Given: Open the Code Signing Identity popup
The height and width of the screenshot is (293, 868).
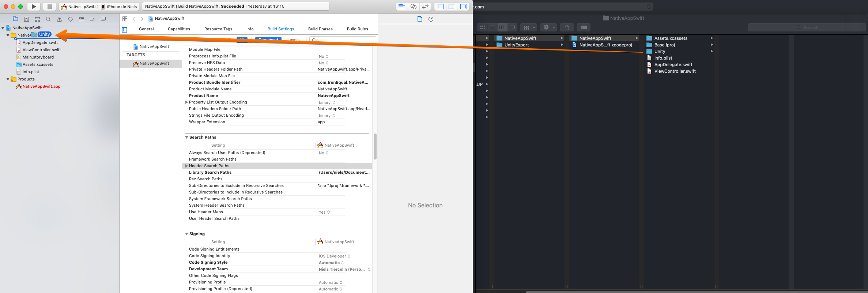Looking at the screenshot, I should 334,256.
